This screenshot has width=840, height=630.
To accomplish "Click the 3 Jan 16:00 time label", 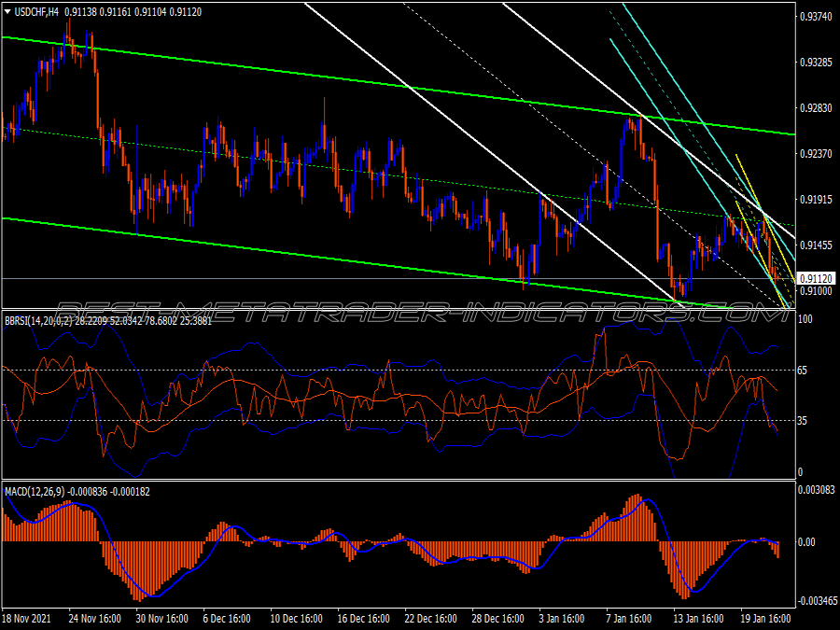I will [562, 619].
